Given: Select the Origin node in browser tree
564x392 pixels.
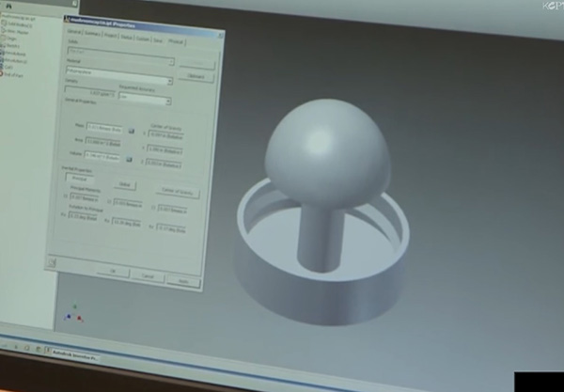Looking at the screenshot, I should point(11,39).
